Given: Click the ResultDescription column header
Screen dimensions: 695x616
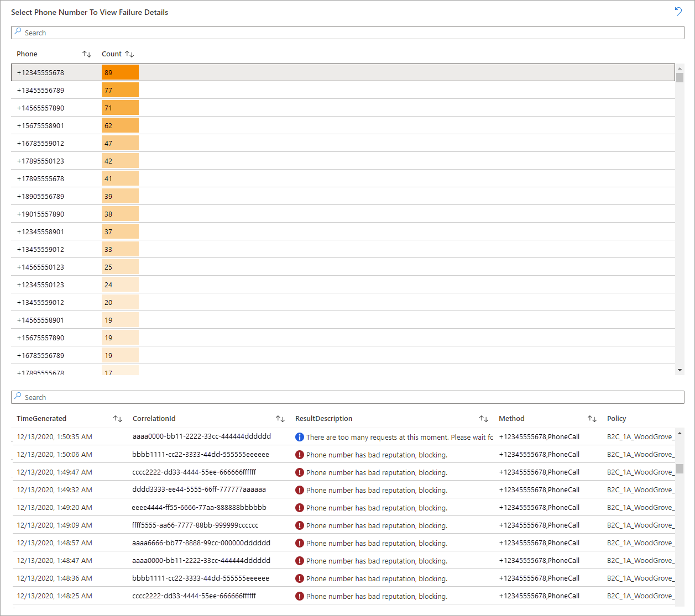Looking at the screenshot, I should (323, 419).
